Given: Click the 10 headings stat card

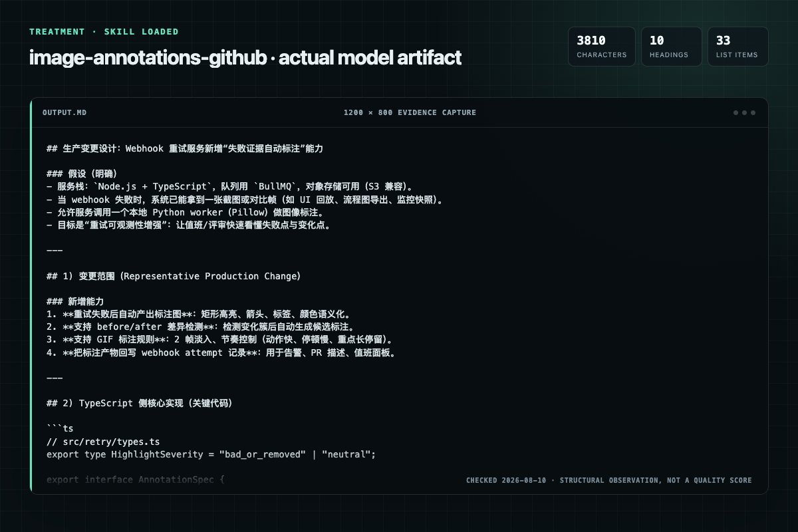Looking at the screenshot, I should tap(671, 47).
